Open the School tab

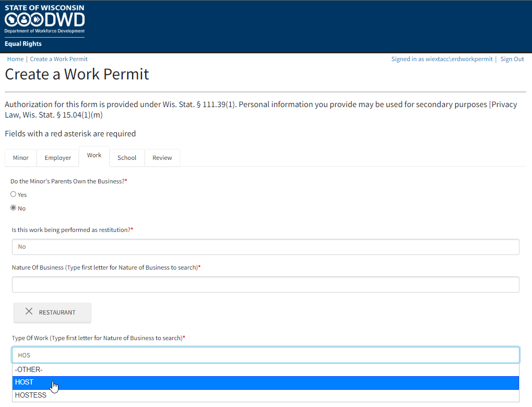click(x=126, y=157)
